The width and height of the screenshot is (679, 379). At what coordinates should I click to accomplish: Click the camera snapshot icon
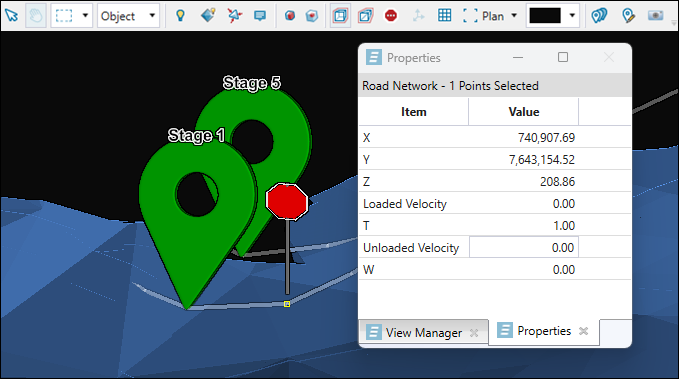(x=656, y=16)
